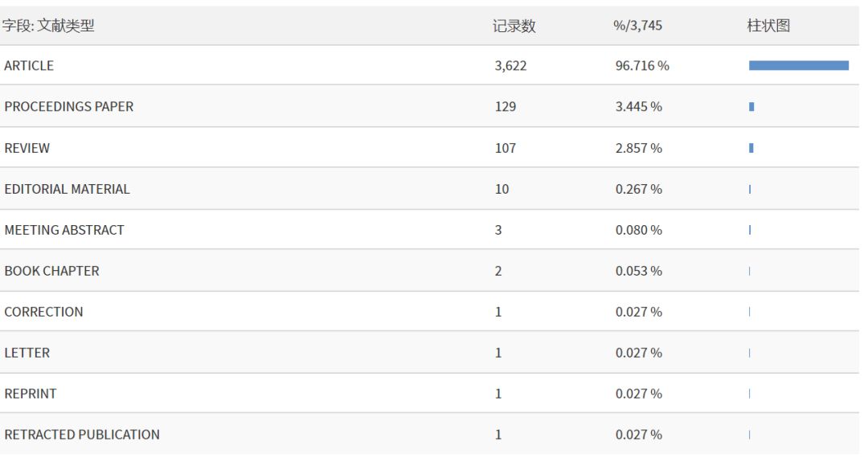Click the %/3,745 column header

[x=637, y=27]
